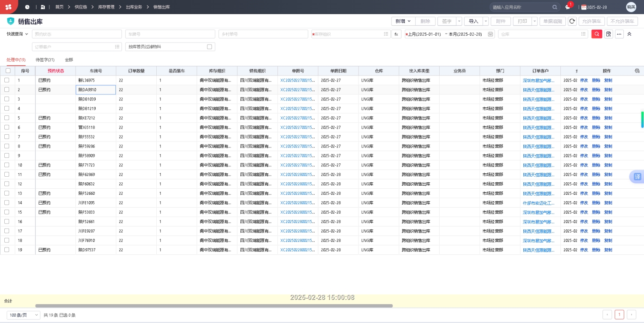Click the organization building icon in the top bar
Screen dimensions: 644x323
(43, 7)
